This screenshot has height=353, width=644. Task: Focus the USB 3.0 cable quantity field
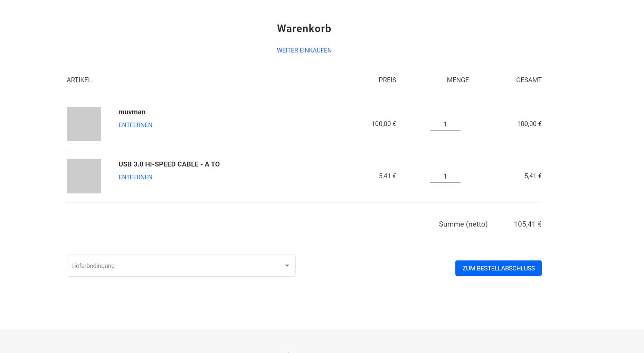pyautogui.click(x=445, y=176)
